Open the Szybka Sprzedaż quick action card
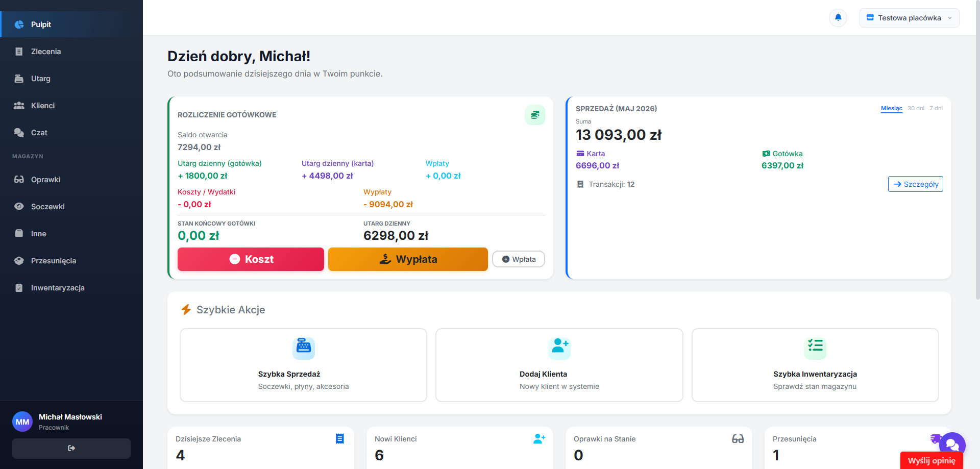 [304, 365]
